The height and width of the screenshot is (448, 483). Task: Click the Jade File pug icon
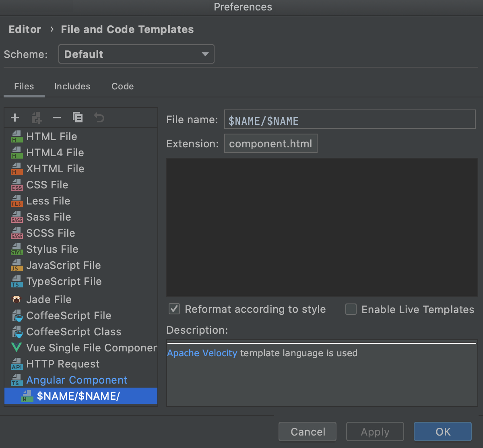pos(17,299)
